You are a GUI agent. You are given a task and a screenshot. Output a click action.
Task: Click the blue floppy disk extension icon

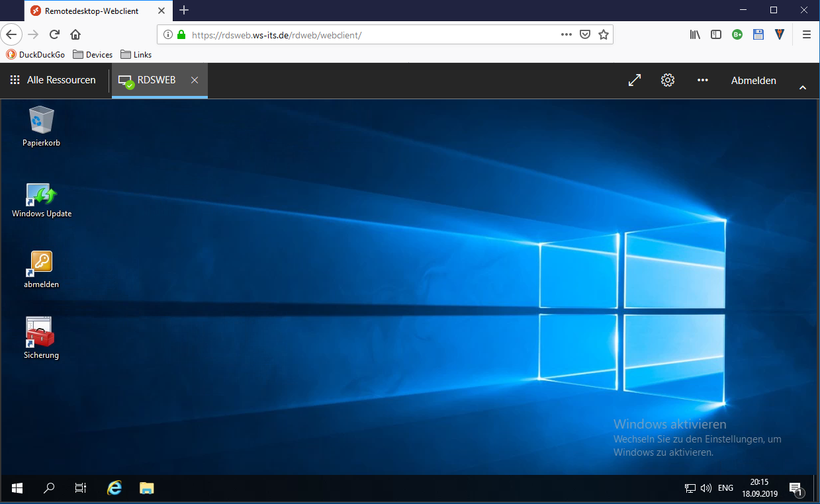point(758,35)
